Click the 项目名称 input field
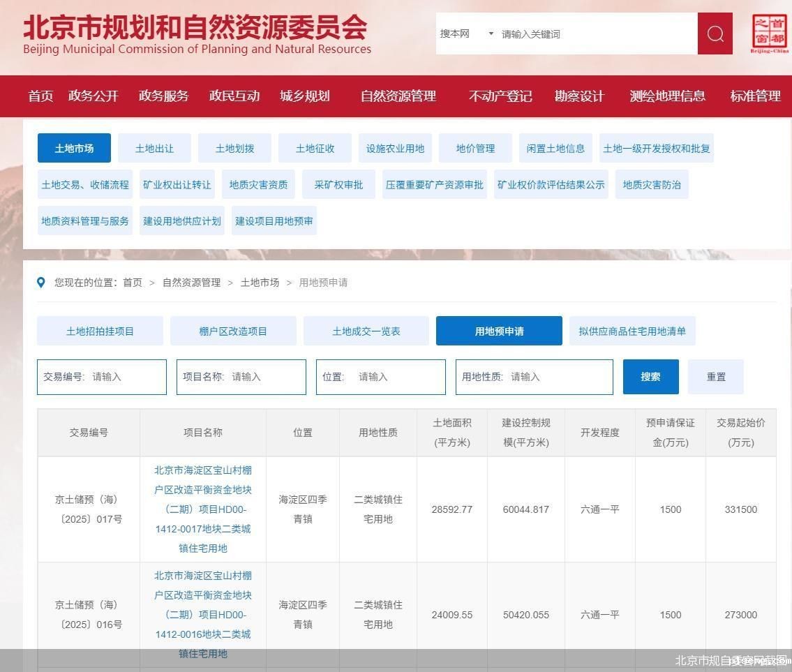 click(241, 376)
